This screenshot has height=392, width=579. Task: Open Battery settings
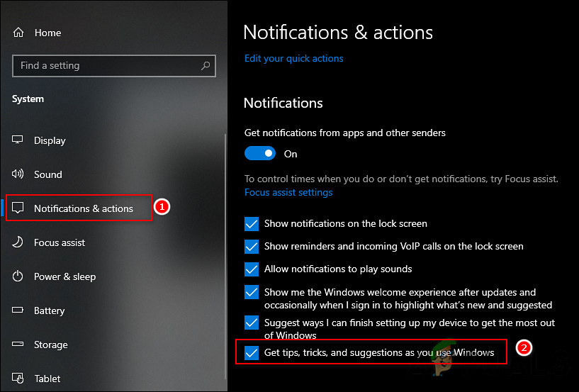pos(49,310)
